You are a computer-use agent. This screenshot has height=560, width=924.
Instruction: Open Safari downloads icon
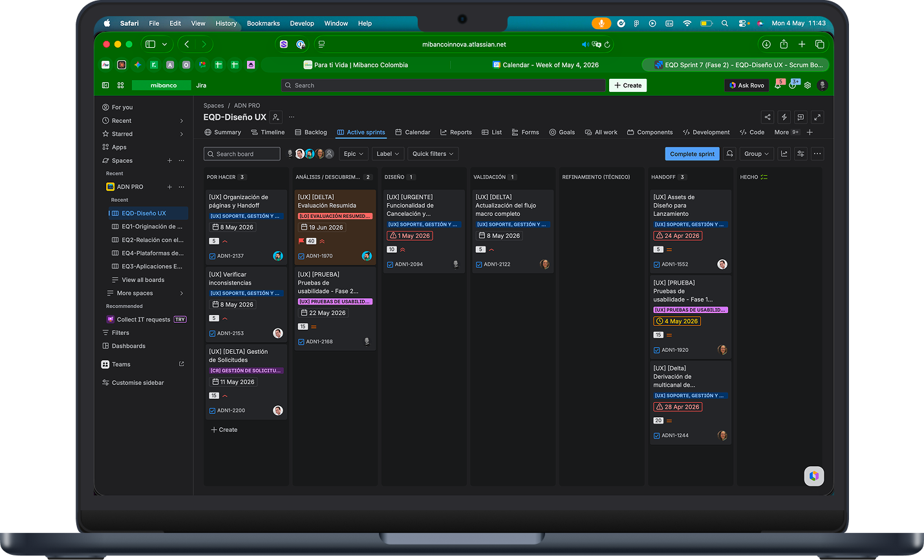[x=766, y=44]
